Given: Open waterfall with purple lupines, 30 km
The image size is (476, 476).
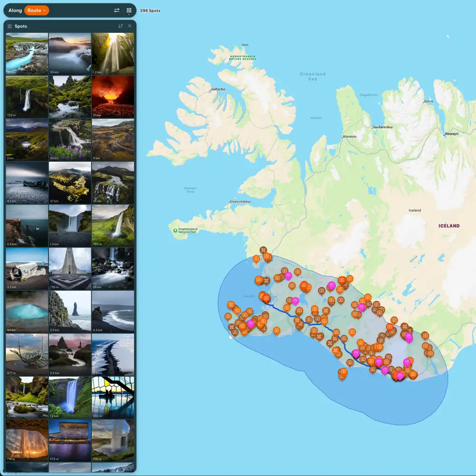Looking at the screenshot, I should click(x=70, y=139).
